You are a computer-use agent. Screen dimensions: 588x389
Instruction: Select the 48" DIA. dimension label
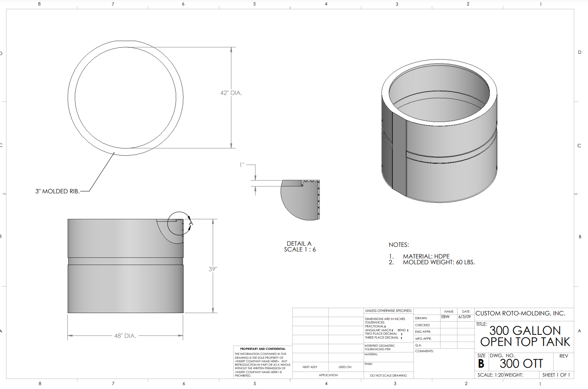pyautogui.click(x=125, y=336)
